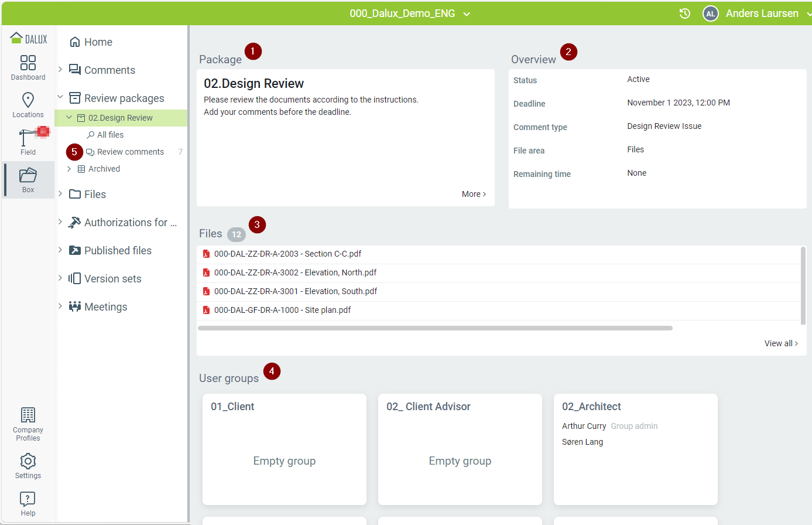The width and height of the screenshot is (812, 525).
Task: Open Review comments list
Action: click(x=130, y=152)
